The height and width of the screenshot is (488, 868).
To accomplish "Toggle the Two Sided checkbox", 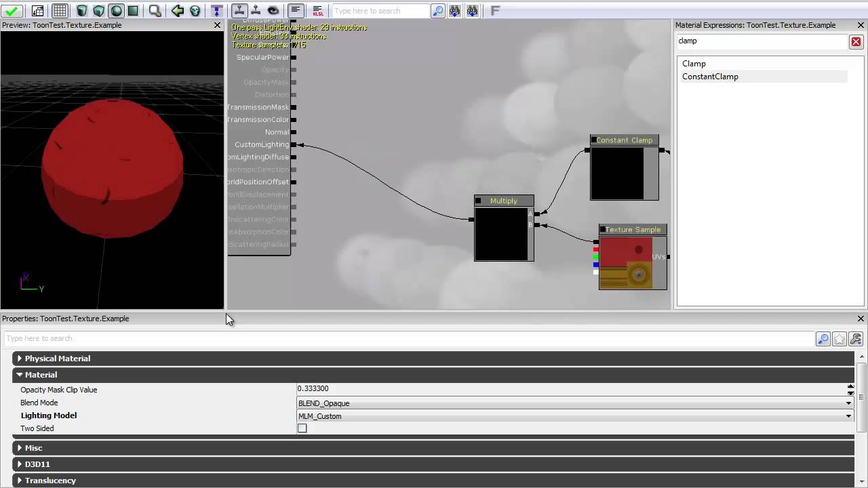I will (x=302, y=428).
